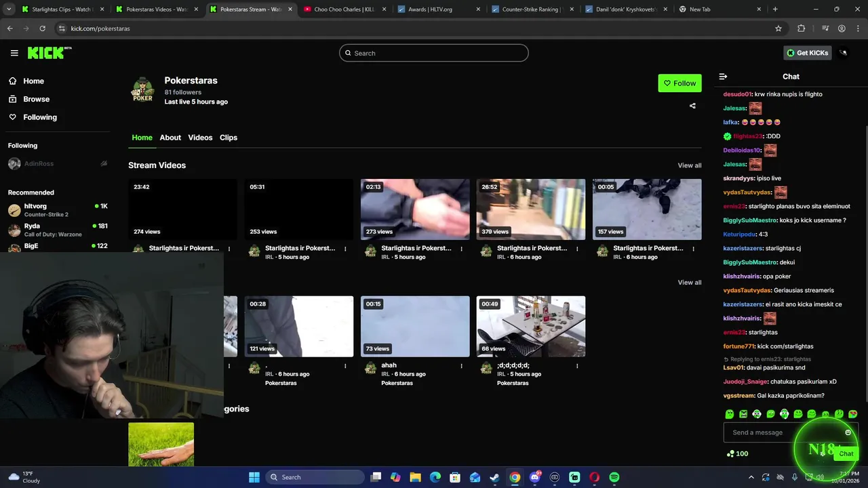View all Stream Videos
The height and width of the screenshot is (488, 868).
(690, 165)
